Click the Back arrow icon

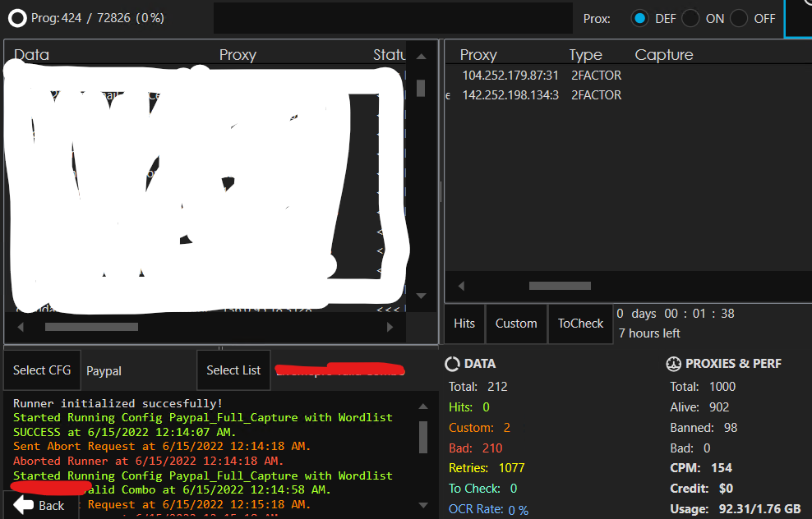click(23, 504)
